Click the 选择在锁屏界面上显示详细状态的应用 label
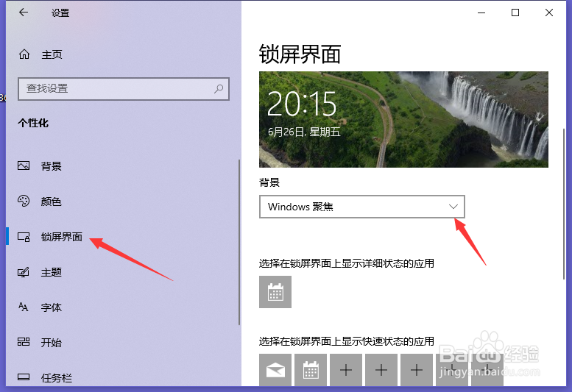The height and width of the screenshot is (392, 572). pos(347,263)
